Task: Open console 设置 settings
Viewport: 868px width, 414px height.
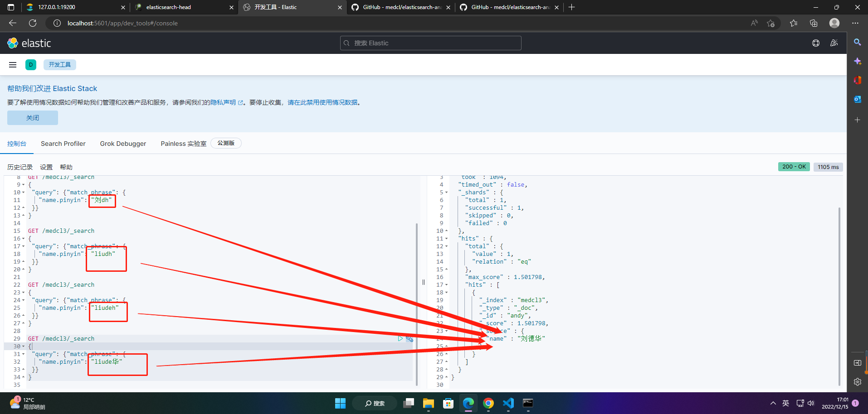Action: pyautogui.click(x=46, y=167)
